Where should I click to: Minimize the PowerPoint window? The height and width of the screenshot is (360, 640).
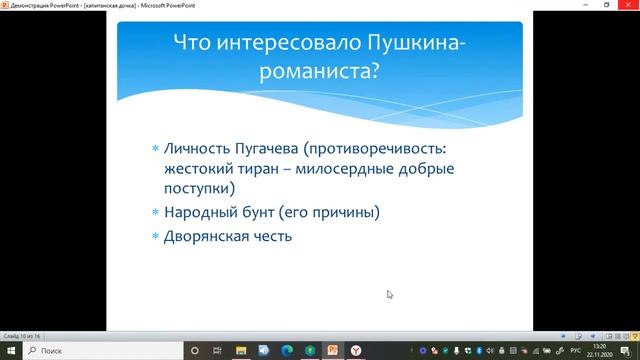586,5
